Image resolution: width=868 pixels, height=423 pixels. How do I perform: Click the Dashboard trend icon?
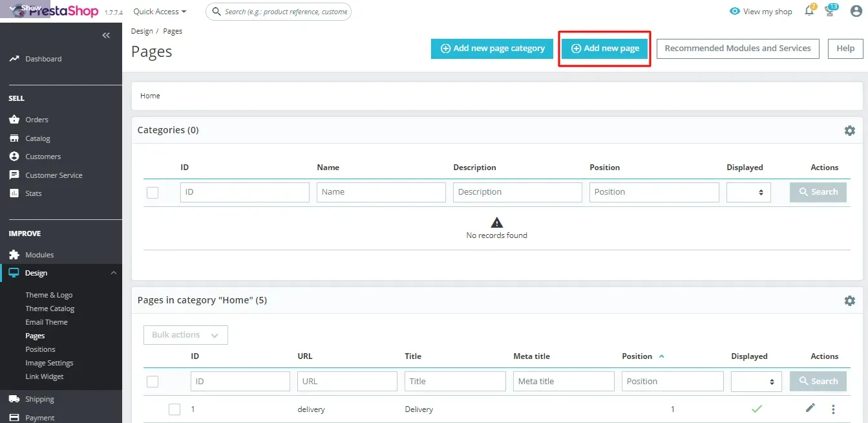[x=14, y=59]
